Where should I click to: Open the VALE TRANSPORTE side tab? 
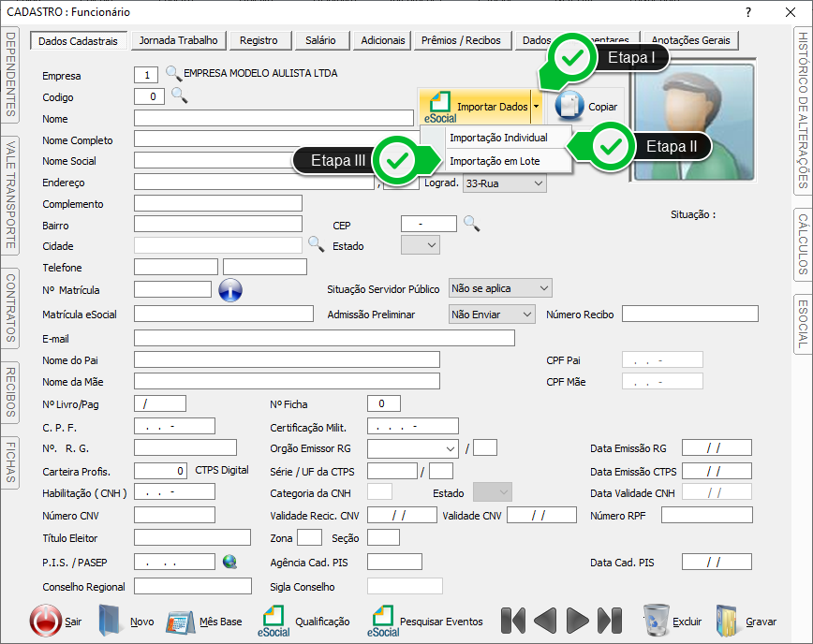coord(10,195)
